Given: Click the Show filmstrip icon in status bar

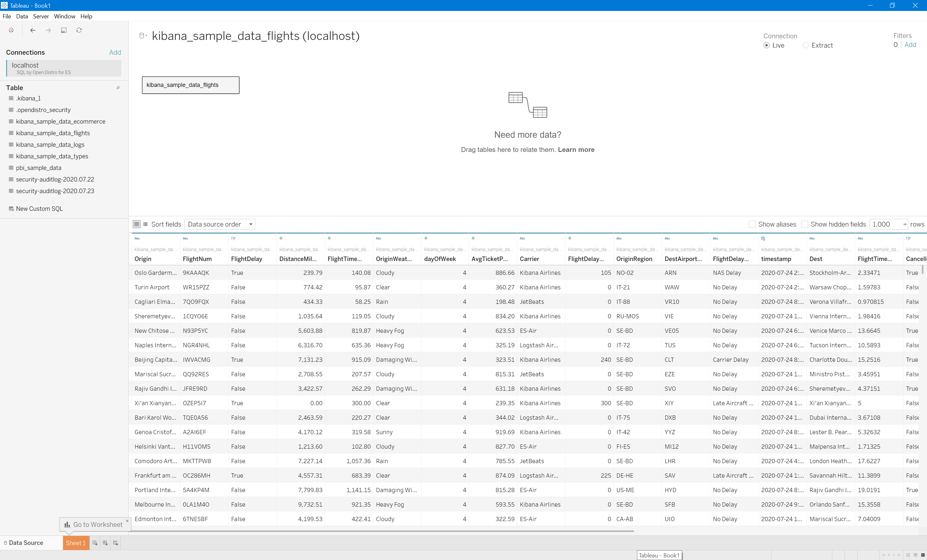Looking at the screenshot, I should pyautogui.click(x=916, y=555).
